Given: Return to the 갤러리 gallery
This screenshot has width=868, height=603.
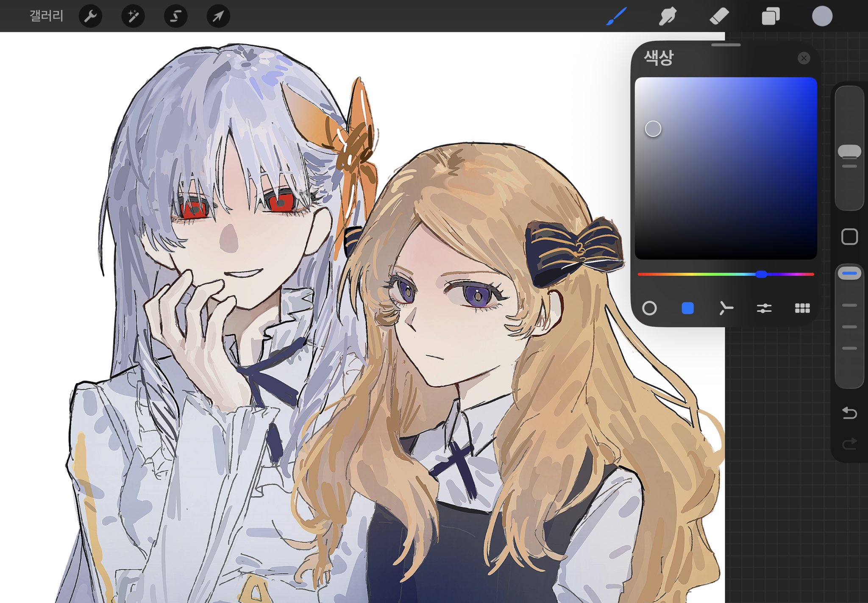Looking at the screenshot, I should pyautogui.click(x=46, y=17).
